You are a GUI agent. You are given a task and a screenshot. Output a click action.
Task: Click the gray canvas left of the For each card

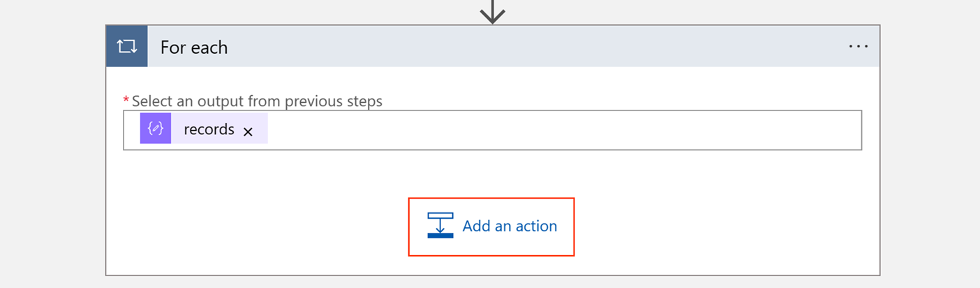(52, 154)
